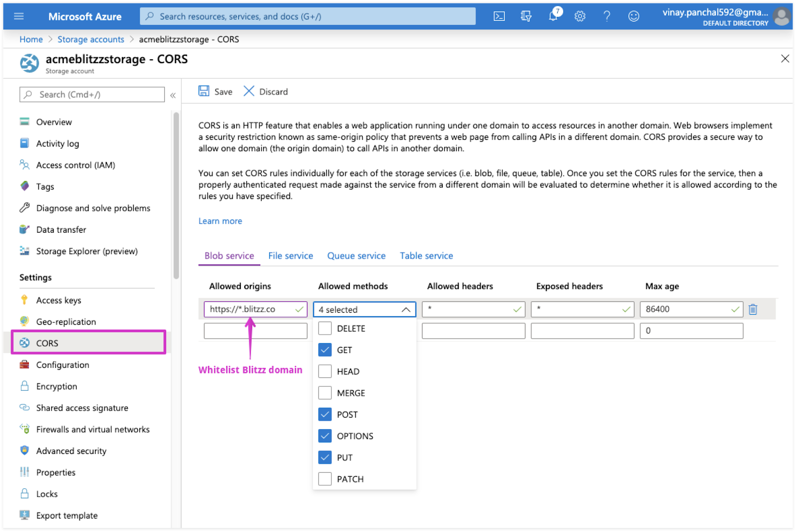Screen dimensions: 796x532
Task: Click the Geo-replication globe icon
Action: (24, 321)
